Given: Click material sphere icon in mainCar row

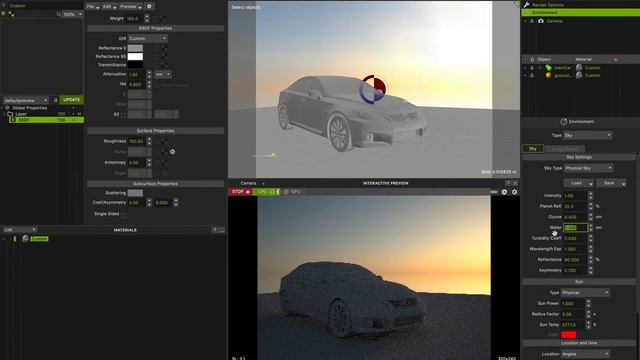Looking at the screenshot, I should (579, 68).
